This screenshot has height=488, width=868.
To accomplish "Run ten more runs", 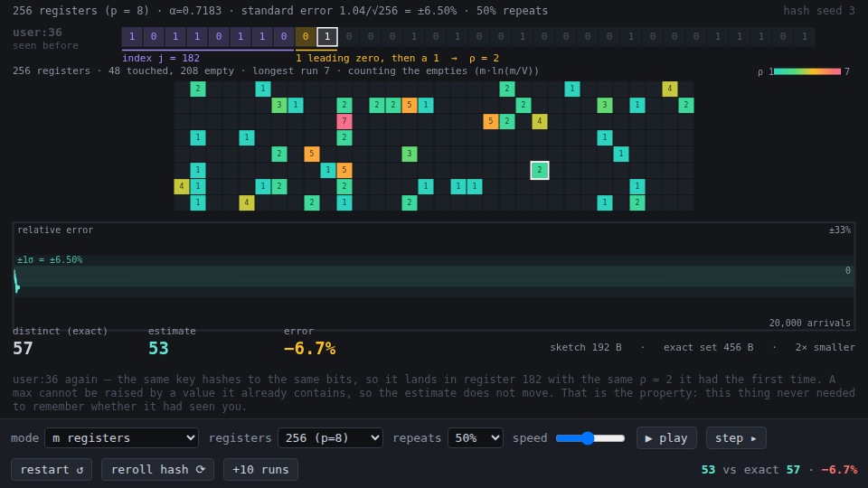I will (x=260, y=469).
